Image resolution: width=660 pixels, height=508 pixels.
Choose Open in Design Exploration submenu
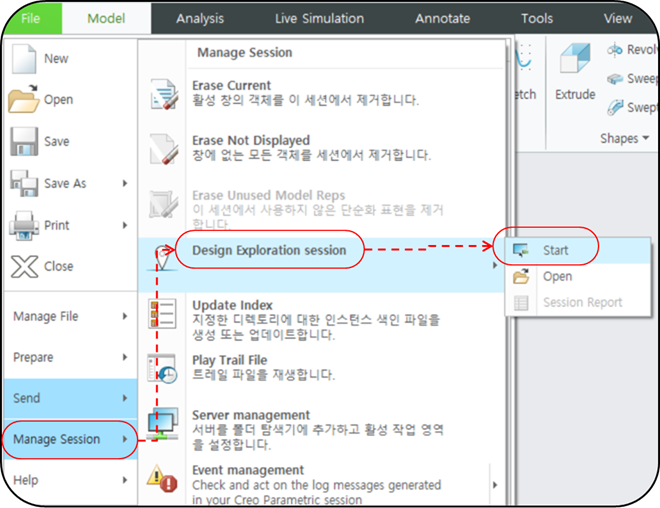coord(578,277)
